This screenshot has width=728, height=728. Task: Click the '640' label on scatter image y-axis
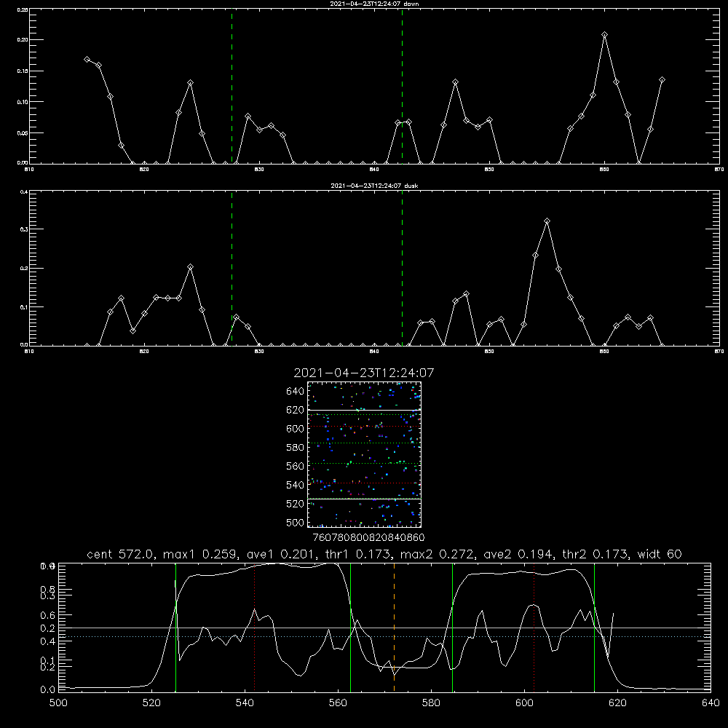(x=295, y=392)
